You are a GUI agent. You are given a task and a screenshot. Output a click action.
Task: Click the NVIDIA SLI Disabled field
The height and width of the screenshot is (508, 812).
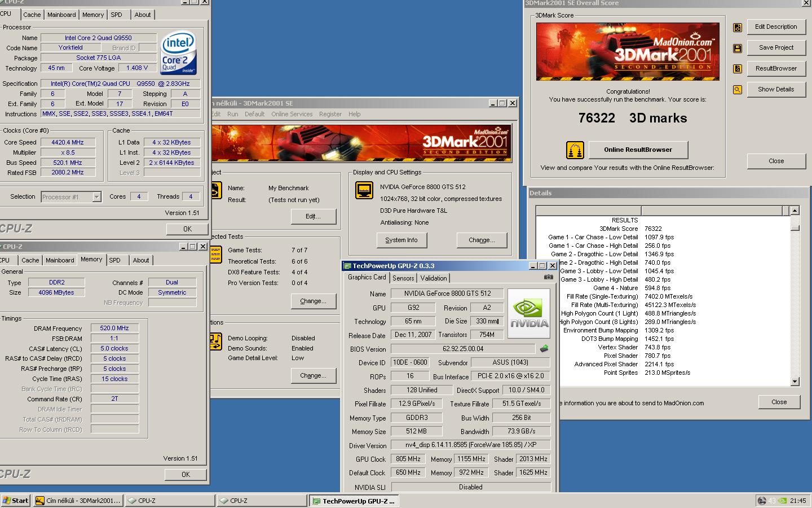471,487
